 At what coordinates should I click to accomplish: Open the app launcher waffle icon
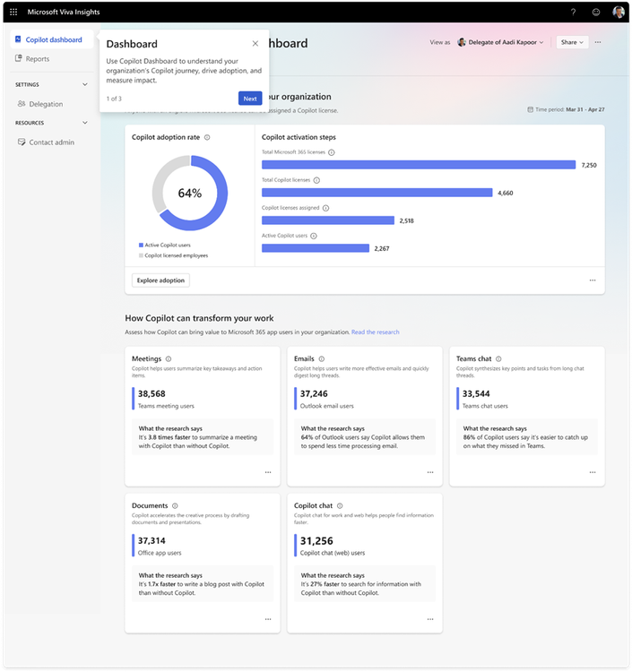(x=13, y=12)
